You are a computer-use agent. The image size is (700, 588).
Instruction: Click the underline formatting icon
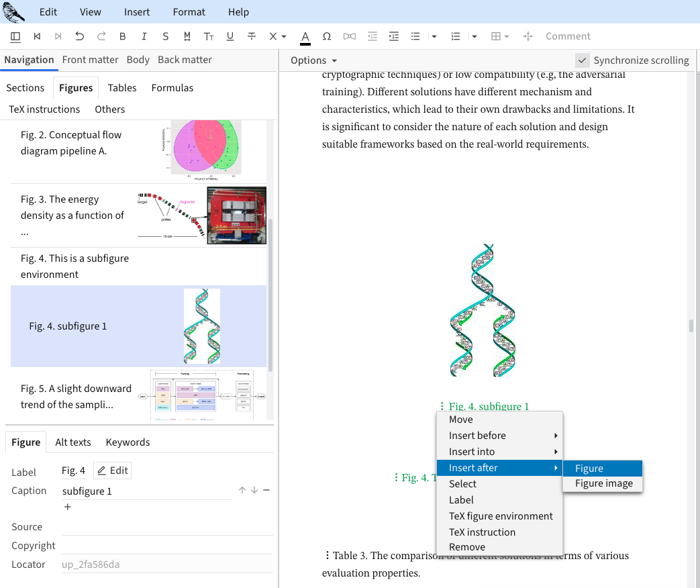point(230,36)
